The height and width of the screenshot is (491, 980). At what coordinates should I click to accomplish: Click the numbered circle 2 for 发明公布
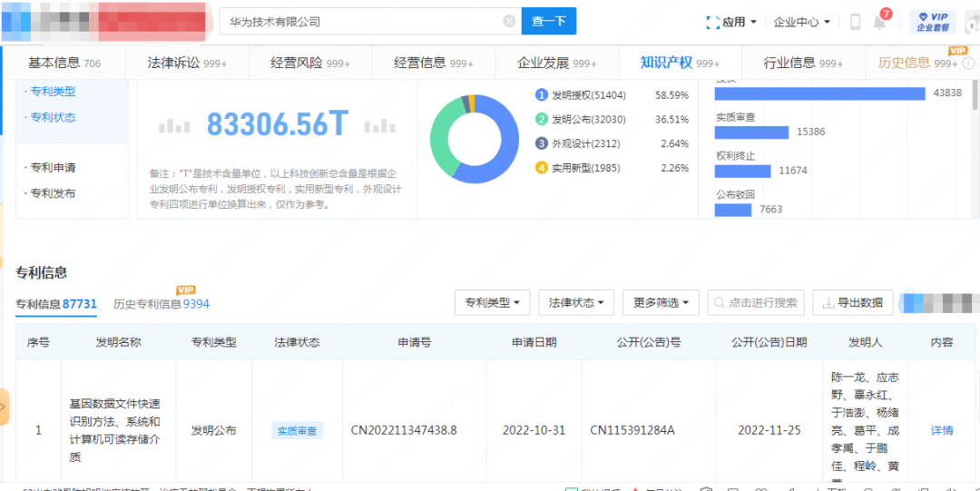[x=541, y=120]
